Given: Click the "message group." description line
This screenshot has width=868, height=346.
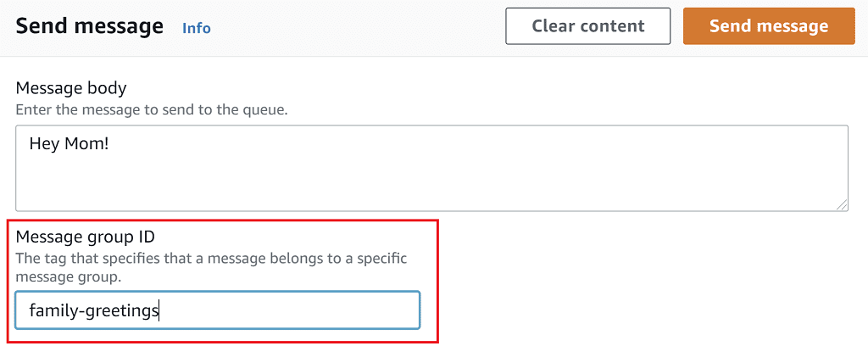Looking at the screenshot, I should (x=69, y=276).
